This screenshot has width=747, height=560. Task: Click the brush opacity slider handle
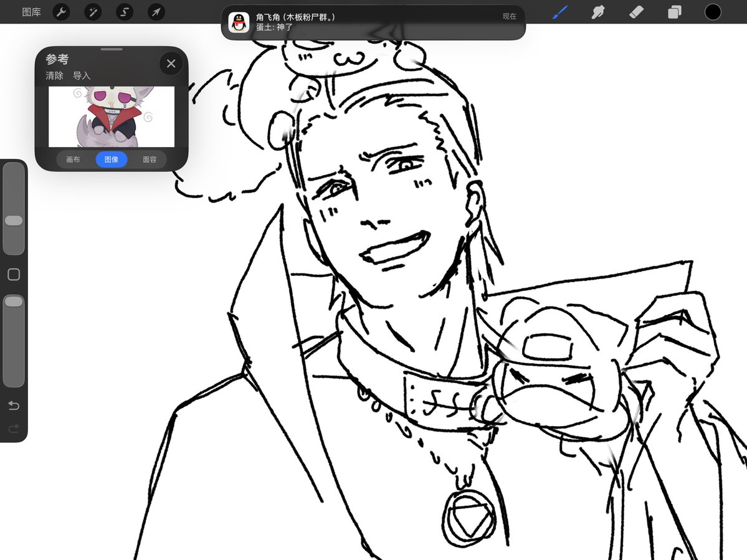(x=14, y=301)
